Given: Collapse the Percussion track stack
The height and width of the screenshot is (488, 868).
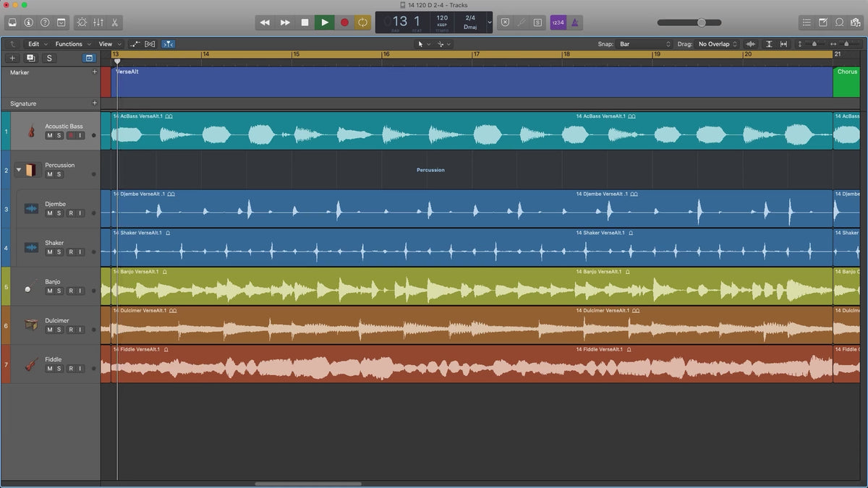Looking at the screenshot, I should coord(19,170).
